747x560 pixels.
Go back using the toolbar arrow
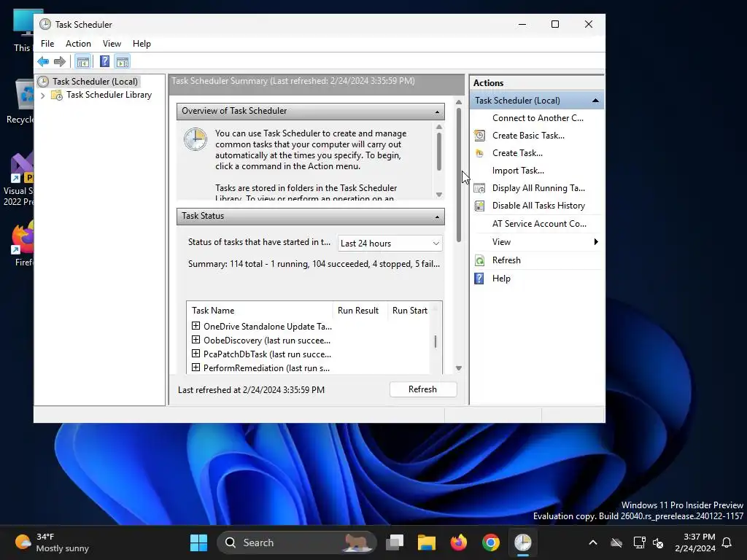[43, 61]
